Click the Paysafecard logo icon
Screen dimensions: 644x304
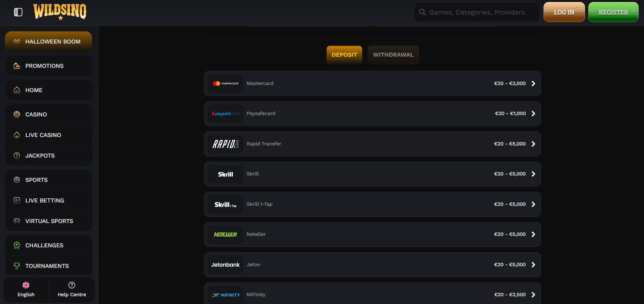click(225, 114)
